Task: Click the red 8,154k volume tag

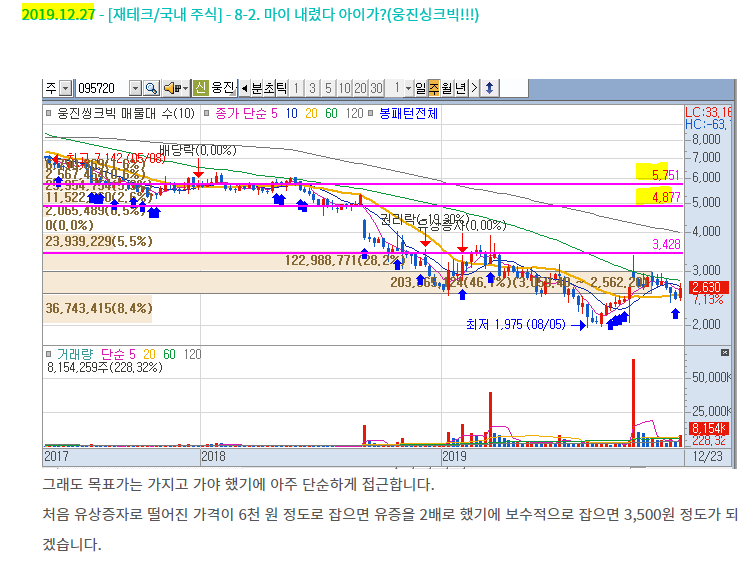Action: [709, 428]
